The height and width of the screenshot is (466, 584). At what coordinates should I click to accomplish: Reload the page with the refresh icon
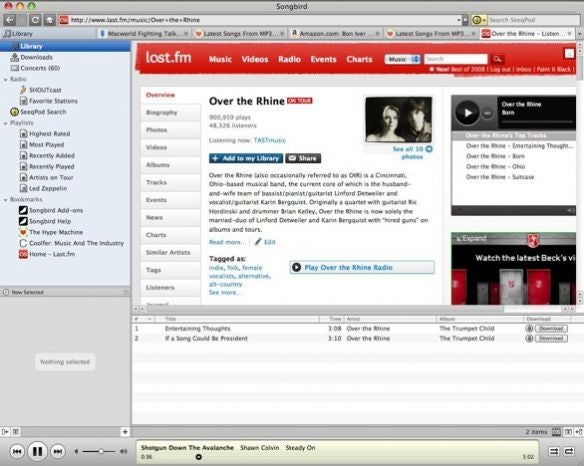pos(35,20)
